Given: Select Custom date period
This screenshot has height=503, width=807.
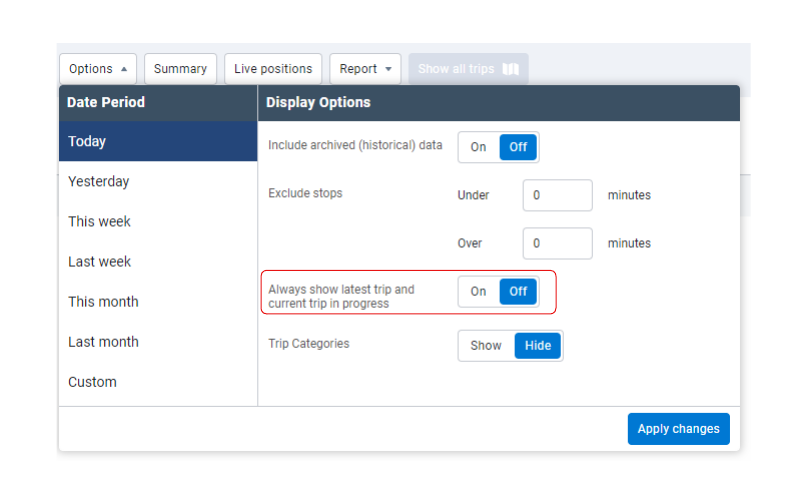Looking at the screenshot, I should pos(158,381).
